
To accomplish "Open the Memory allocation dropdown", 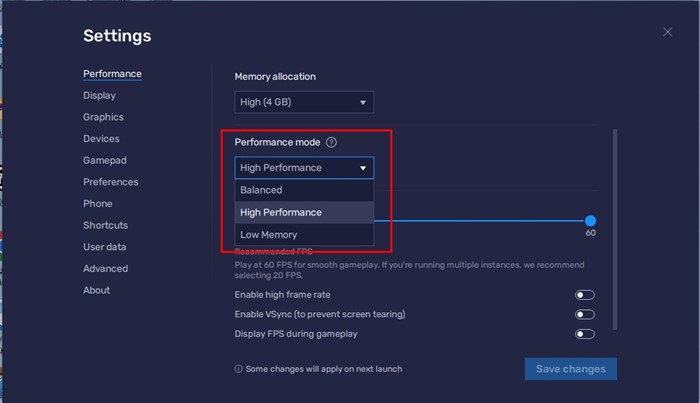I will pos(304,102).
